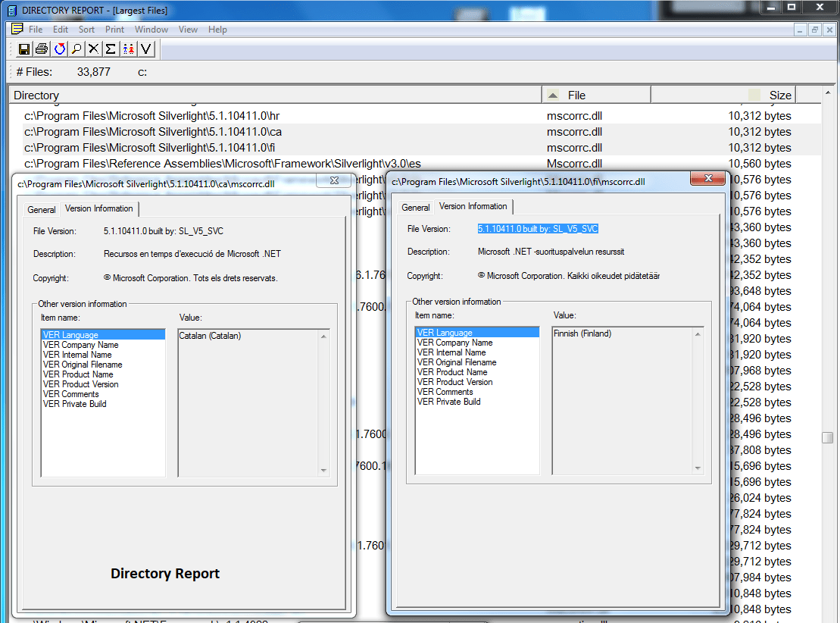Click the Print toolbar icon
Screen dimensions: 840x623
click(x=41, y=49)
